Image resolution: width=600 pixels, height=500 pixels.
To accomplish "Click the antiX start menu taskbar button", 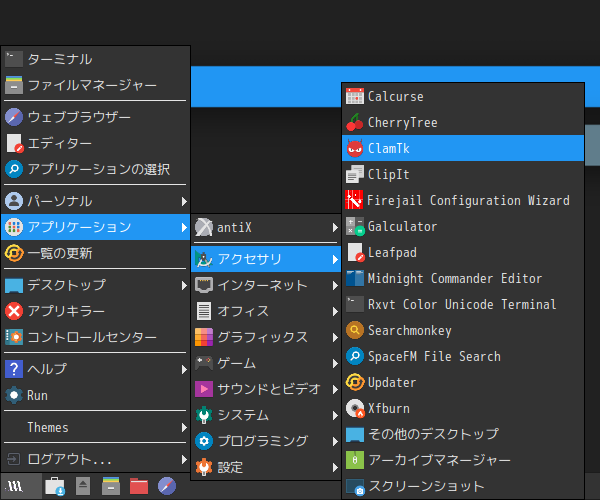I will point(21,486).
